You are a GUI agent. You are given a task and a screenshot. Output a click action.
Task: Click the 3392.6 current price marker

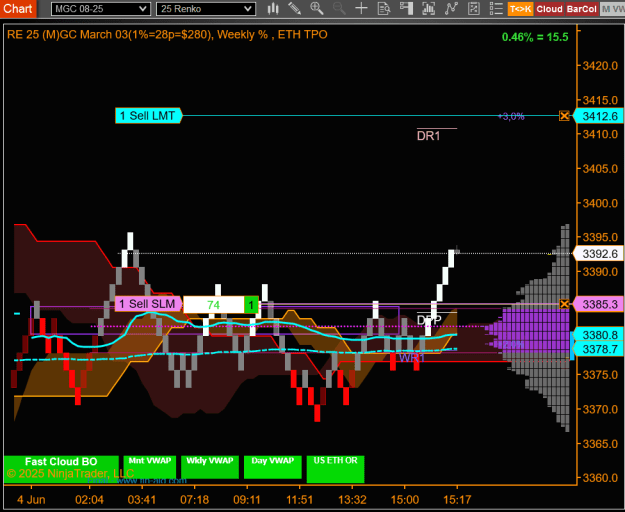pyautogui.click(x=598, y=253)
